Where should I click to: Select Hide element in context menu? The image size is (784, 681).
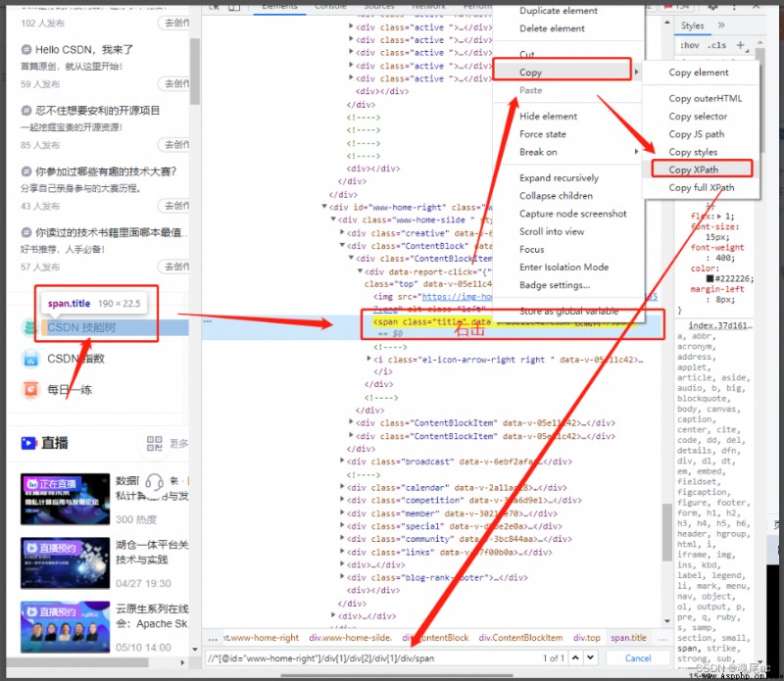coord(568,117)
